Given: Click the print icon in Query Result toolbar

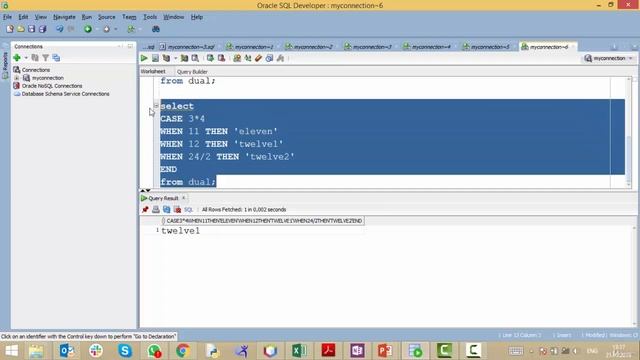Looking at the screenshot, I should [x=156, y=209].
